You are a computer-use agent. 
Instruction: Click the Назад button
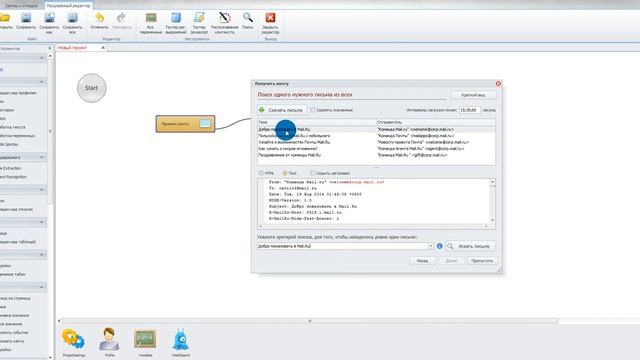click(x=422, y=260)
